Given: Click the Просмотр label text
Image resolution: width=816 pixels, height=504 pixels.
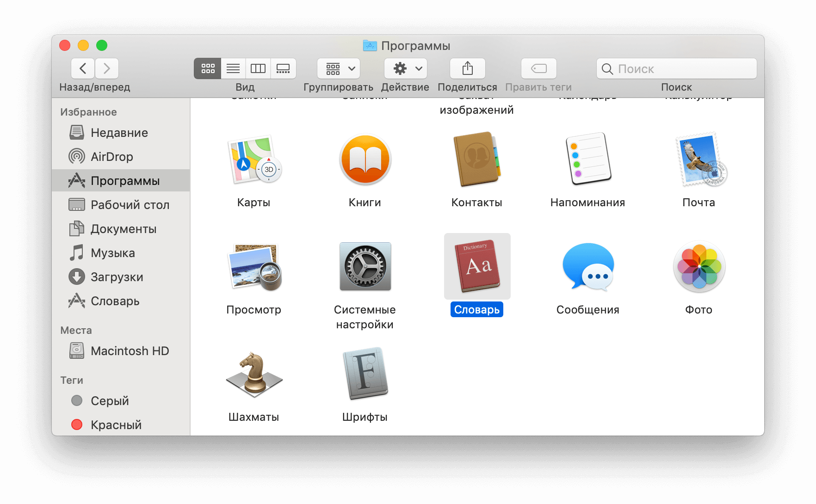Looking at the screenshot, I should click(253, 310).
